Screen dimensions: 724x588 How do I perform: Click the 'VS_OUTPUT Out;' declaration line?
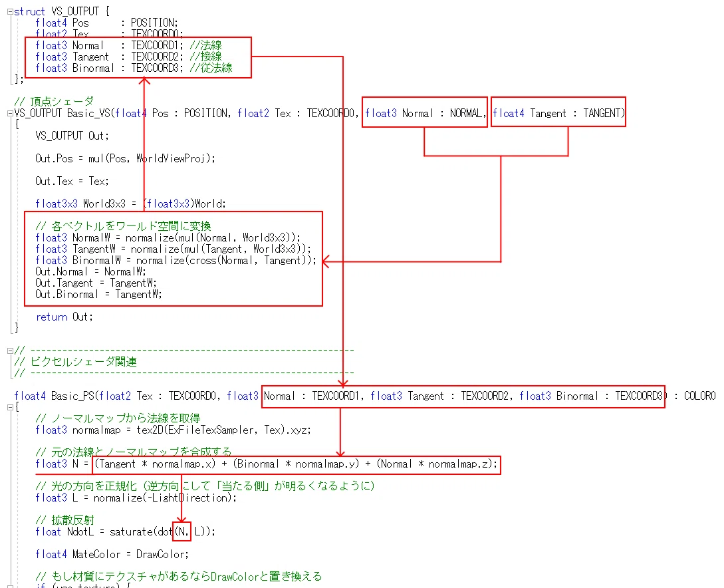coord(72,136)
